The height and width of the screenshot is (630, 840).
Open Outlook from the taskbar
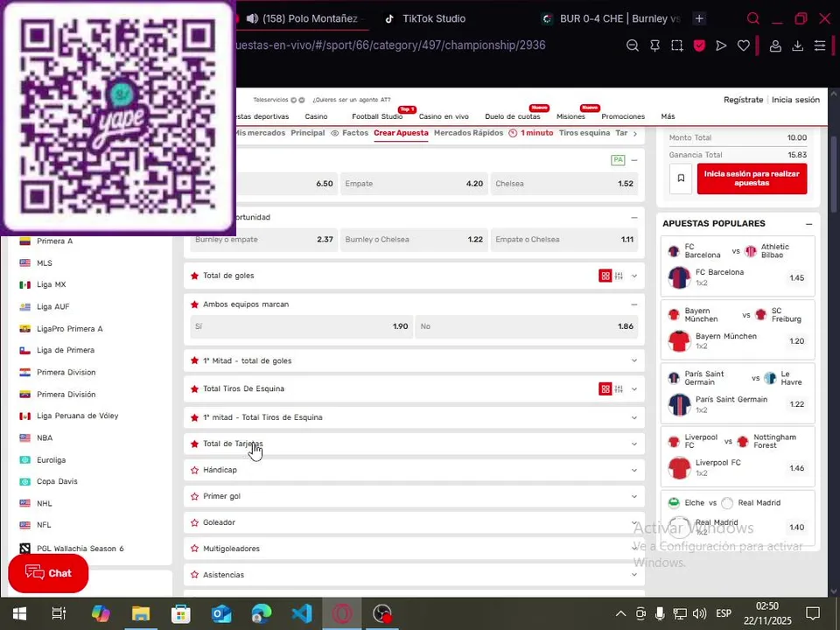(x=221, y=612)
